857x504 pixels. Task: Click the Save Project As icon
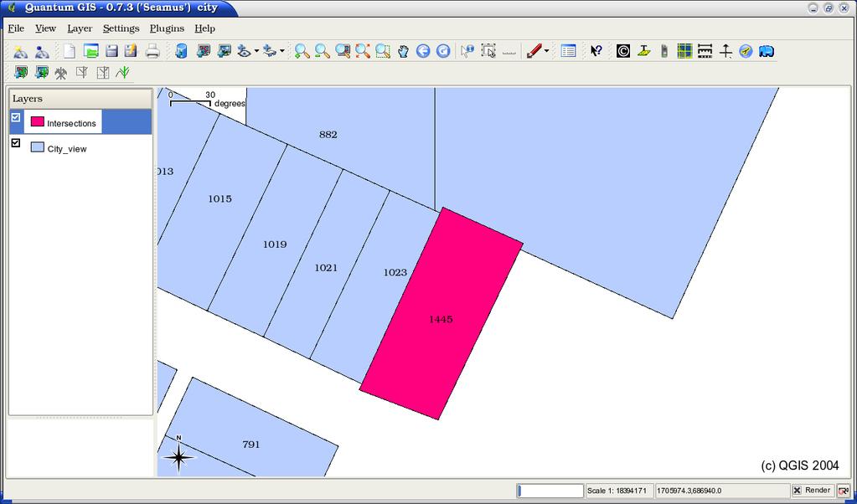pyautogui.click(x=132, y=51)
